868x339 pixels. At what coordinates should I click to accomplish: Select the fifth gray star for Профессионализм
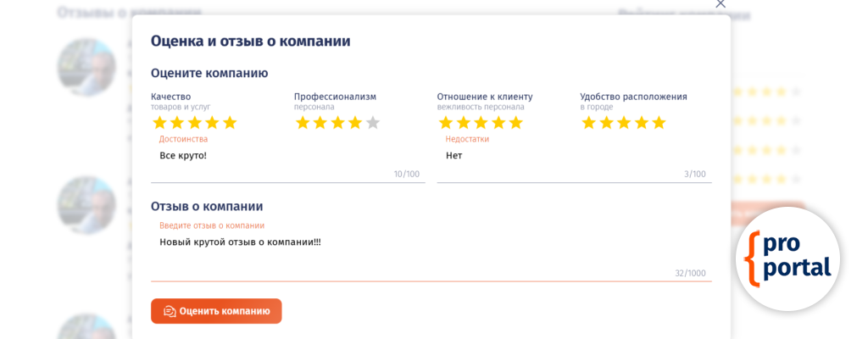[372, 123]
